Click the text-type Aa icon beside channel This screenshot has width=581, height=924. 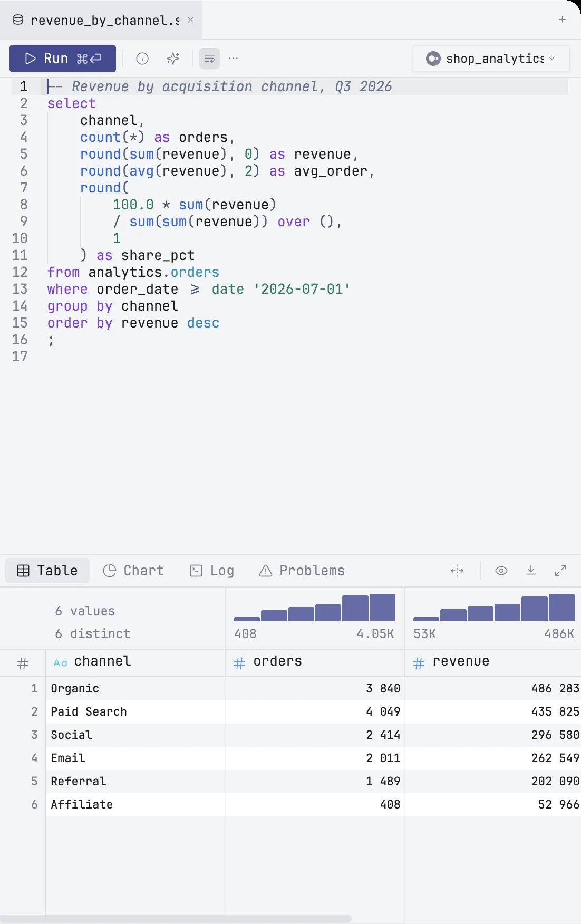coord(60,663)
